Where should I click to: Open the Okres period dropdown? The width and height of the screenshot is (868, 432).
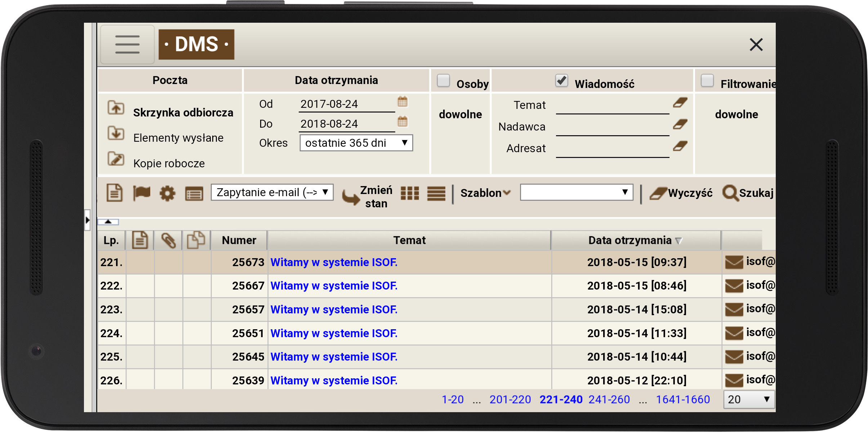click(x=356, y=143)
